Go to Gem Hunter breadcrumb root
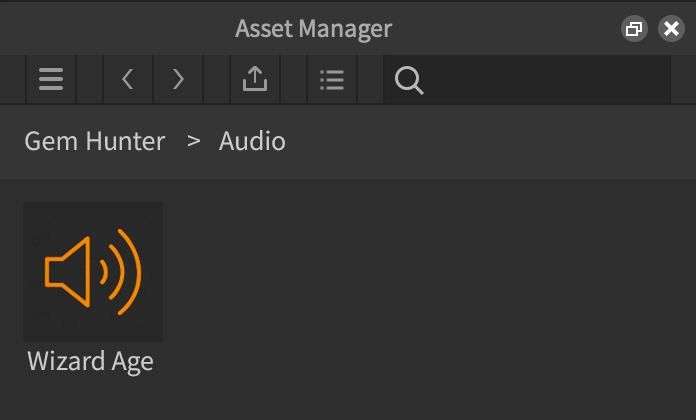Screen dimensions: 696x420 tap(95, 141)
